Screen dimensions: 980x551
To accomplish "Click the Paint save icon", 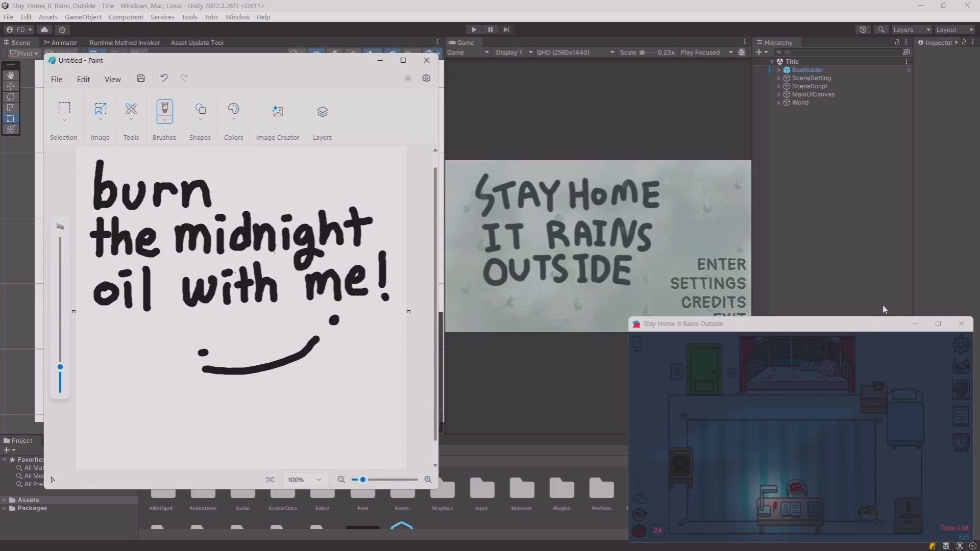I will tap(141, 78).
